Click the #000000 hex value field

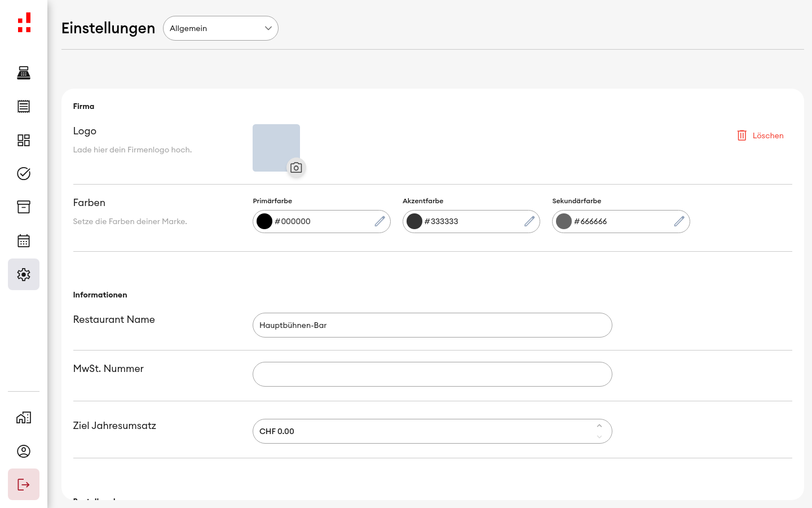tap(323, 221)
